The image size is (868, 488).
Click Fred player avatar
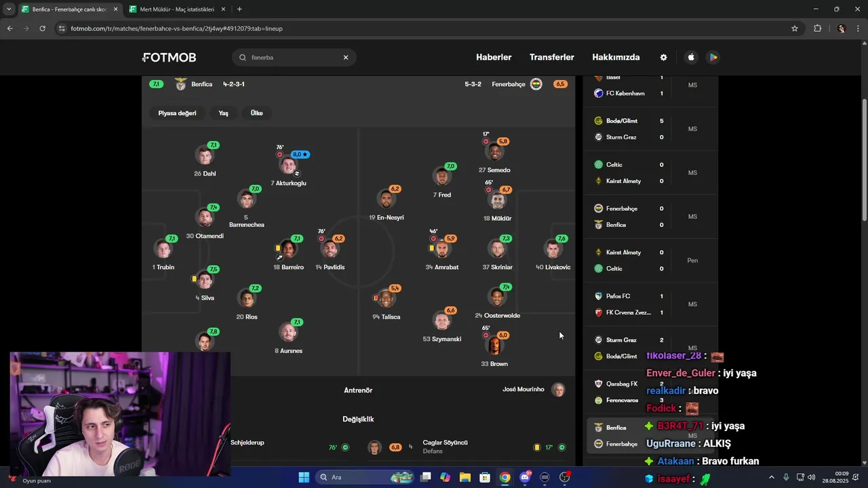click(441, 177)
